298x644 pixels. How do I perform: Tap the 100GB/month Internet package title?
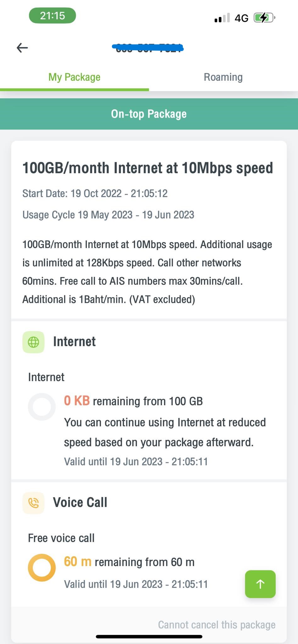[148, 168]
